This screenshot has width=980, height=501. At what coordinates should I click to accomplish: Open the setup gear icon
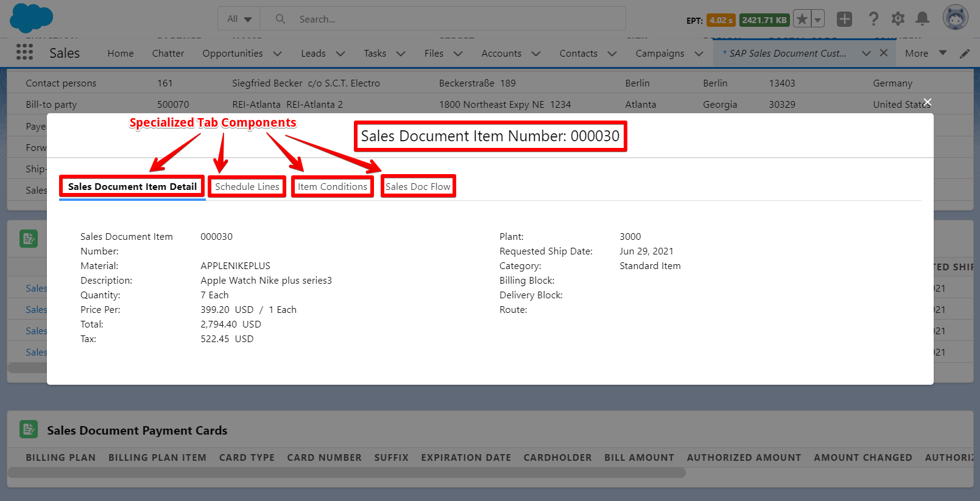(898, 19)
